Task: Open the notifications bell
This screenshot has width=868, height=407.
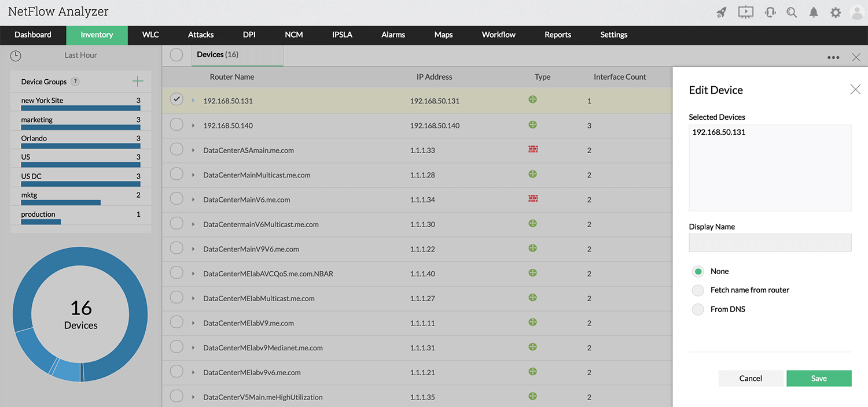Action: pyautogui.click(x=814, y=12)
